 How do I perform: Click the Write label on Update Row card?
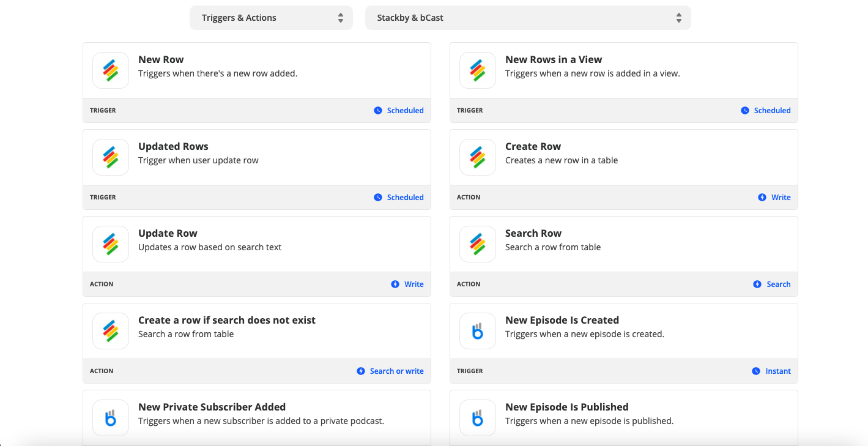[x=414, y=284]
